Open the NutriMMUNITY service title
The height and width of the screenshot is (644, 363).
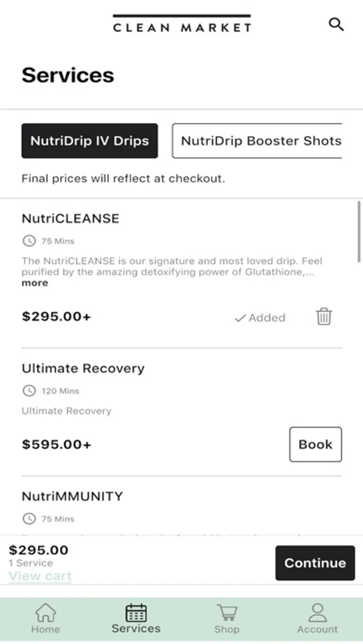72,496
